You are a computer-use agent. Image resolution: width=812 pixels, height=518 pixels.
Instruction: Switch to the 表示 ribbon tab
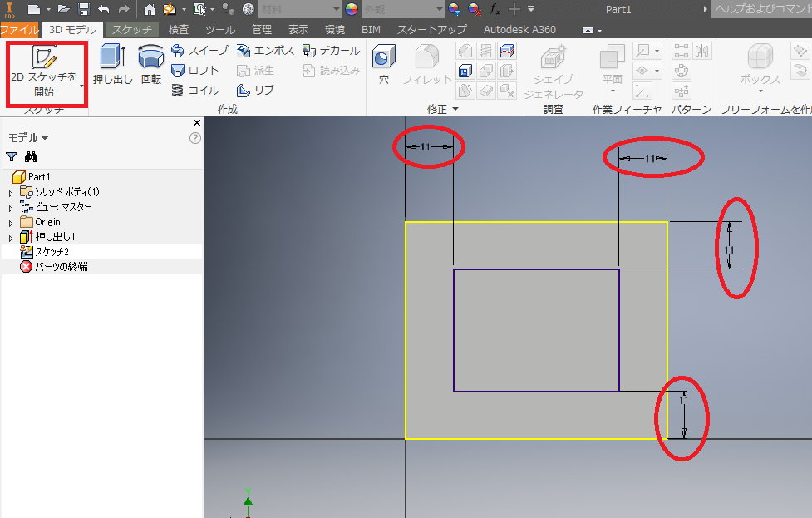click(x=298, y=30)
